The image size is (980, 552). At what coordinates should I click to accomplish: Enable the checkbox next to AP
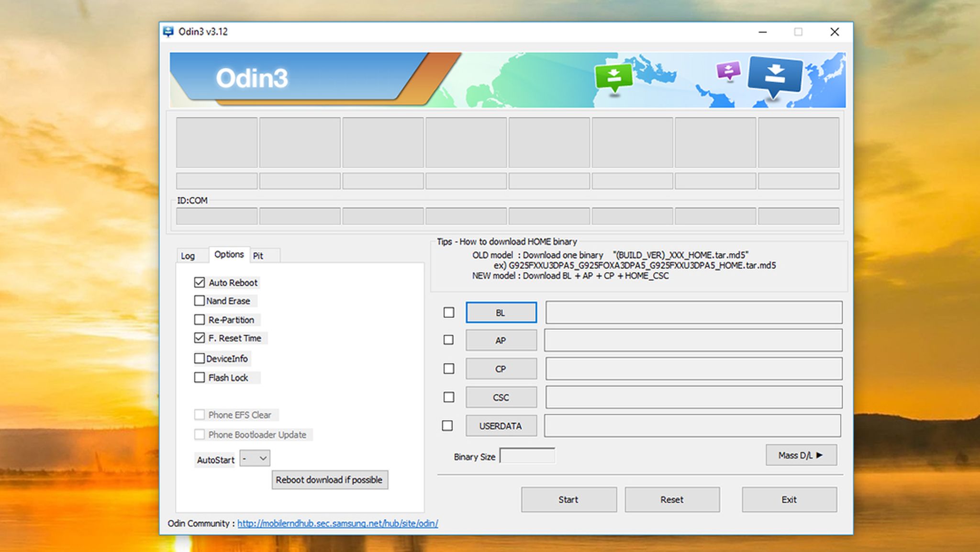pos(448,340)
